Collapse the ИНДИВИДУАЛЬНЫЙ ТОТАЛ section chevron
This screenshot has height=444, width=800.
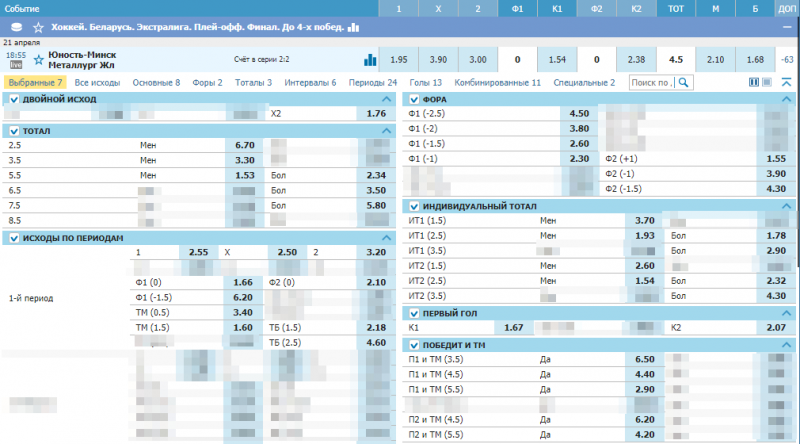pyautogui.click(x=787, y=206)
